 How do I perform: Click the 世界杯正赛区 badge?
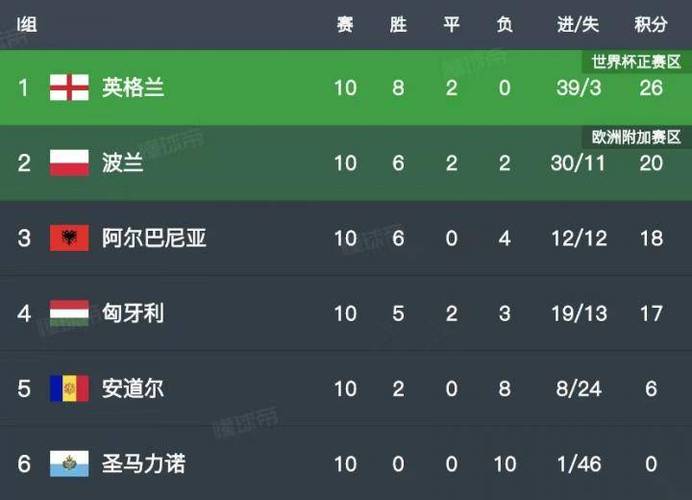(636, 62)
